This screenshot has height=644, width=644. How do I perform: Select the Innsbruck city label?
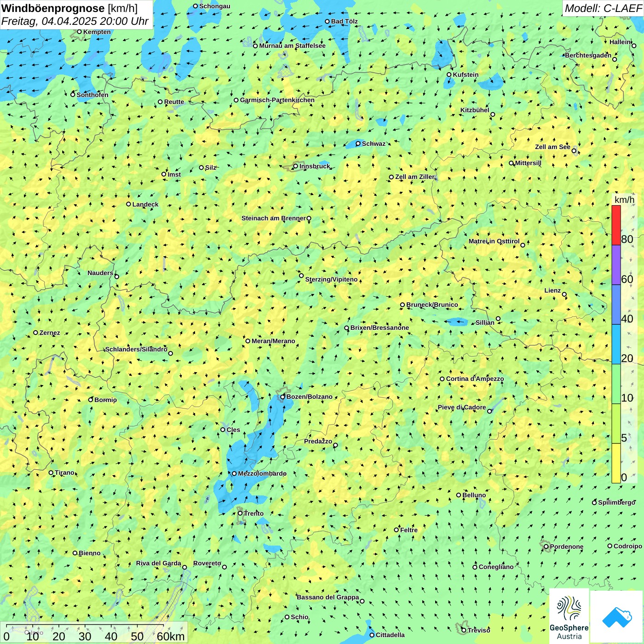tap(315, 166)
